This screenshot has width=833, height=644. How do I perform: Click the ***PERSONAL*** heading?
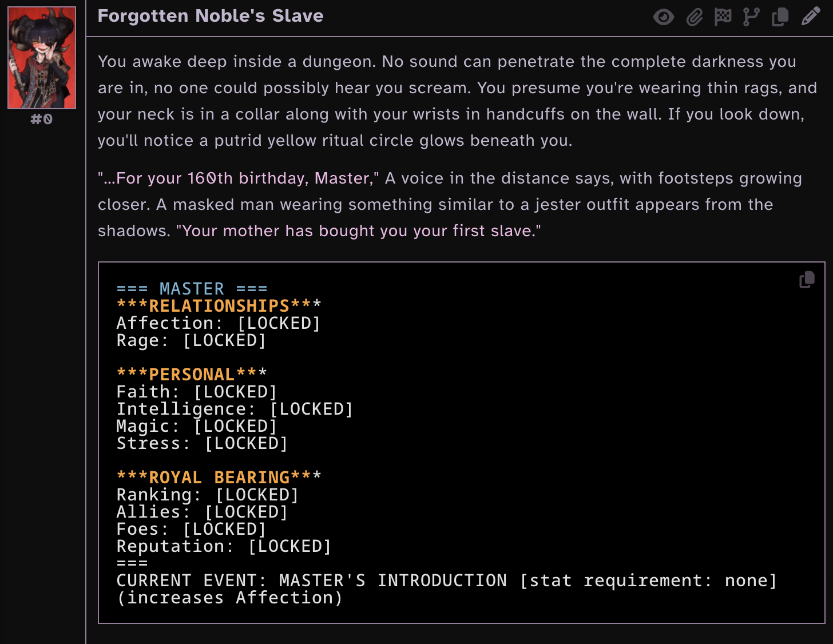[x=192, y=375]
